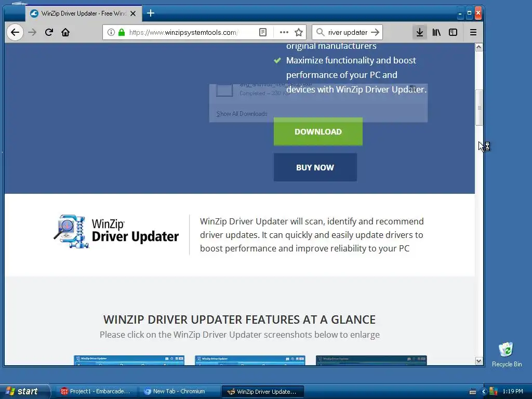Go to the browser home page
532x399 pixels.
(x=65, y=32)
